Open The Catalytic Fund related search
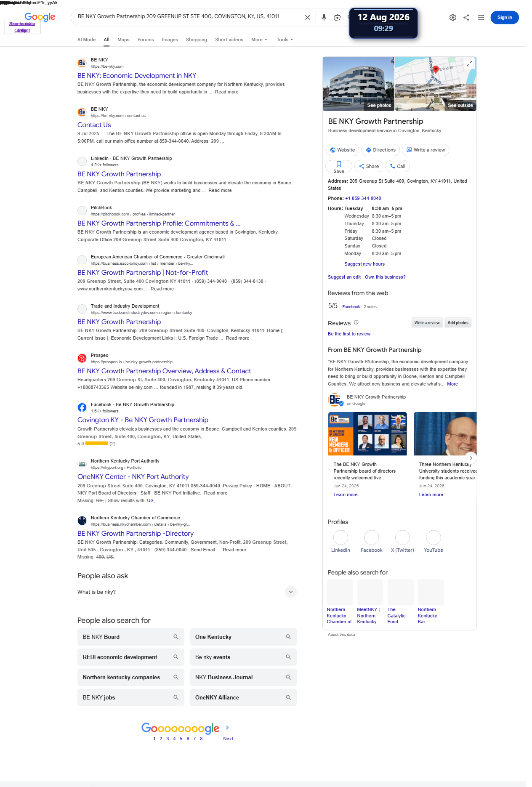 point(400,602)
